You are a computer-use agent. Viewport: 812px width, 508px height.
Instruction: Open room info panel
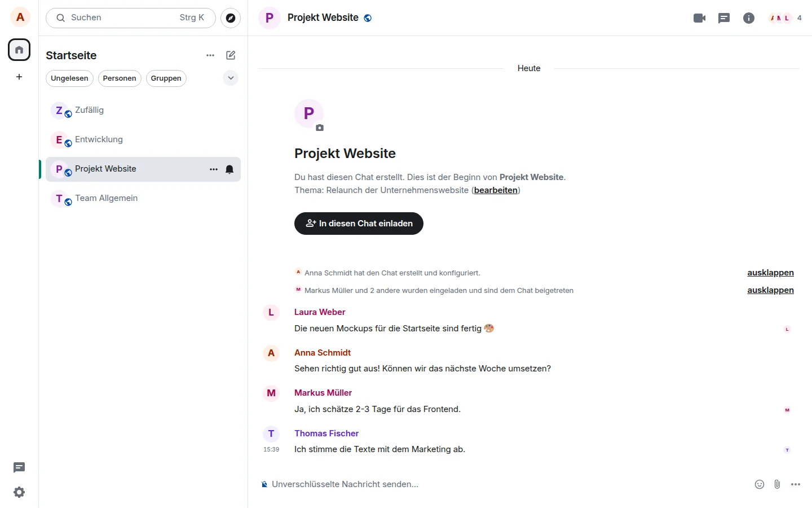pyautogui.click(x=749, y=18)
